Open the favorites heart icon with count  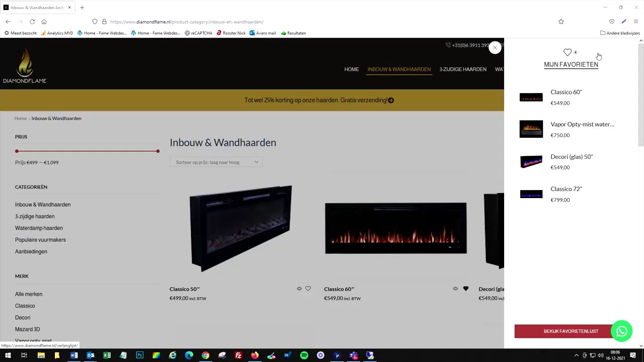pyautogui.click(x=570, y=52)
